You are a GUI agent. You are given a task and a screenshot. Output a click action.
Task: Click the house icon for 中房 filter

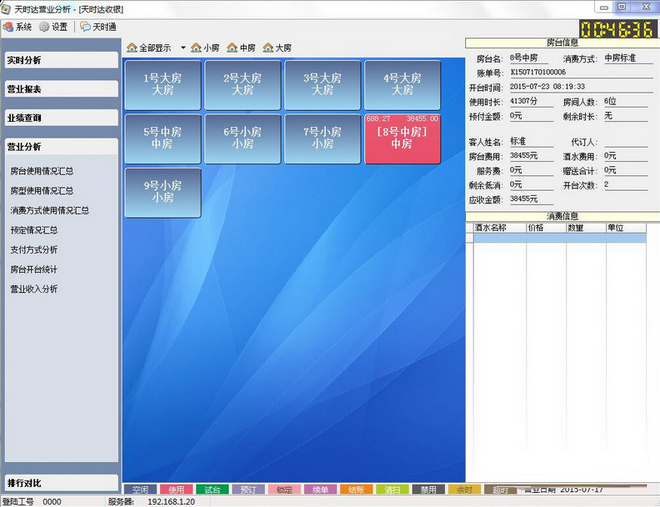[x=232, y=48]
